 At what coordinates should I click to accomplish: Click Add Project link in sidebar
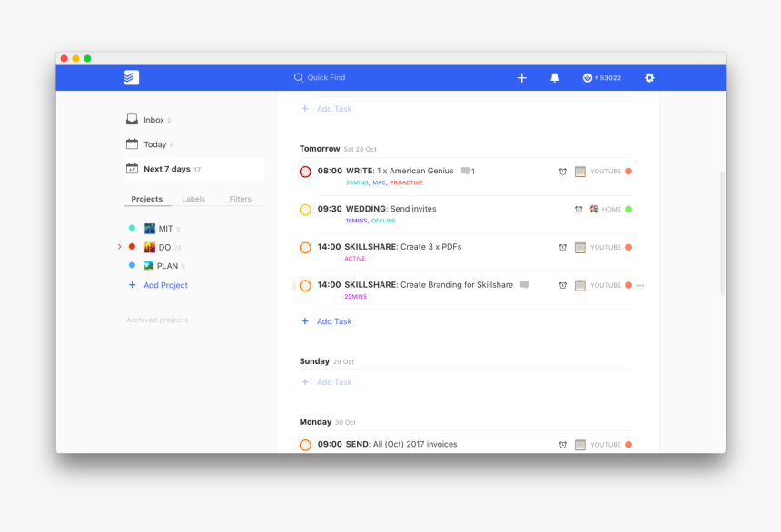coord(165,285)
